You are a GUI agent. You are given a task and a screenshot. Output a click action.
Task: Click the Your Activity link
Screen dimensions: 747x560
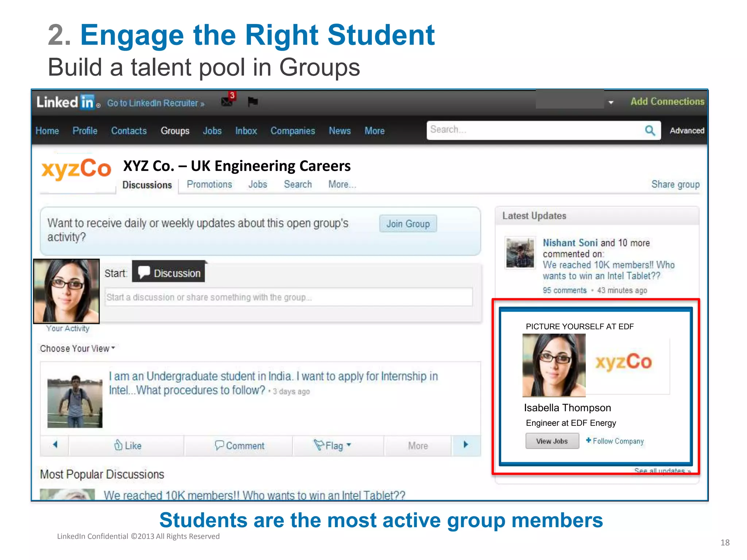(68, 328)
